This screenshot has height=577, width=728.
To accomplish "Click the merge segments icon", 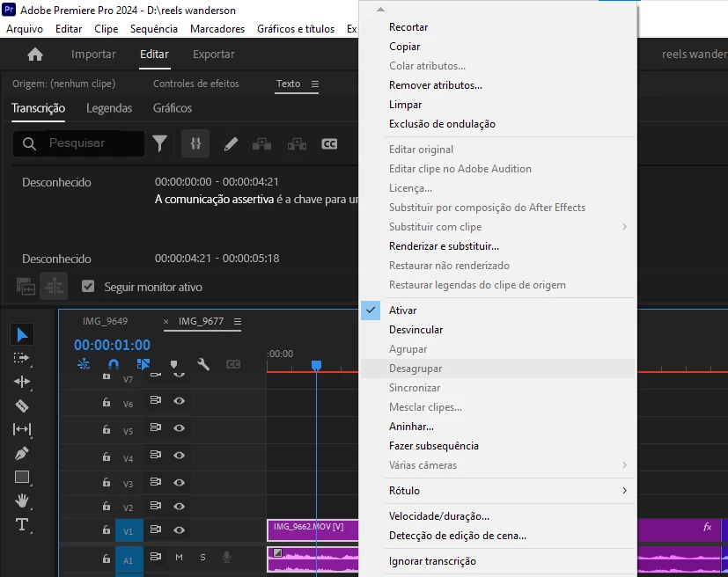I will pos(261,143).
